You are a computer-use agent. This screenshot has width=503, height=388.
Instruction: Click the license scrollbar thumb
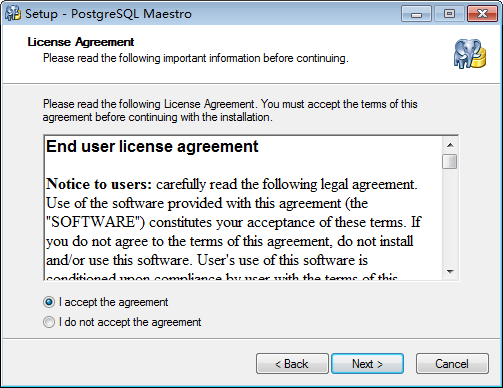pos(450,162)
